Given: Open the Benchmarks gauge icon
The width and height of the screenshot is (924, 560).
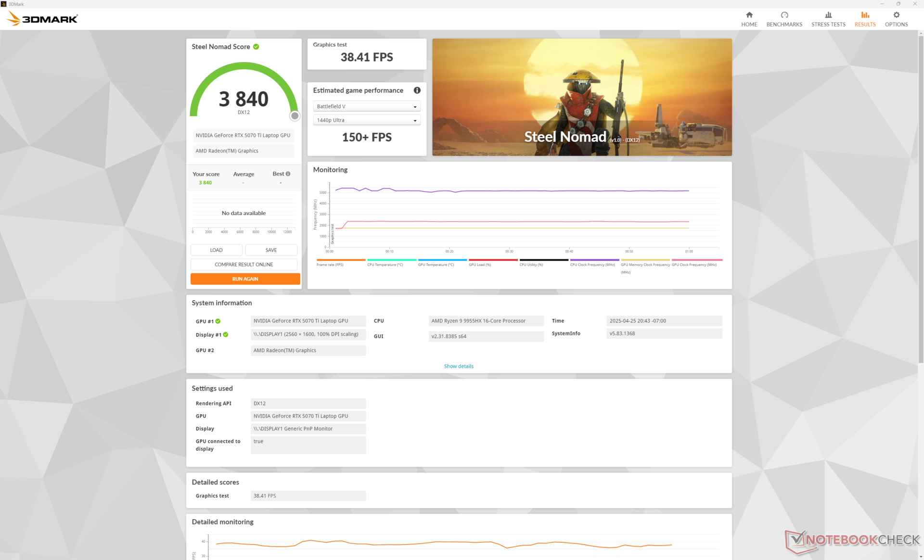Looking at the screenshot, I should coord(784,15).
